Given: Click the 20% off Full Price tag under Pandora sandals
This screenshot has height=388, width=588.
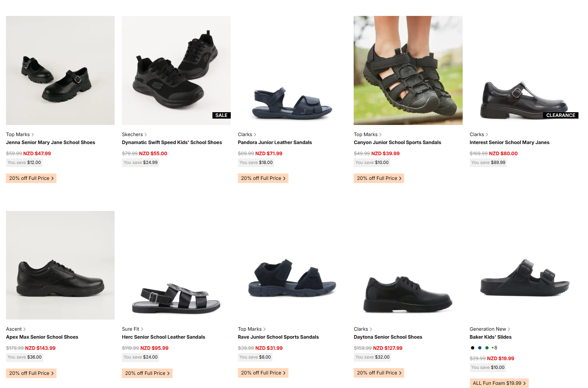Looking at the screenshot, I should coord(263,178).
